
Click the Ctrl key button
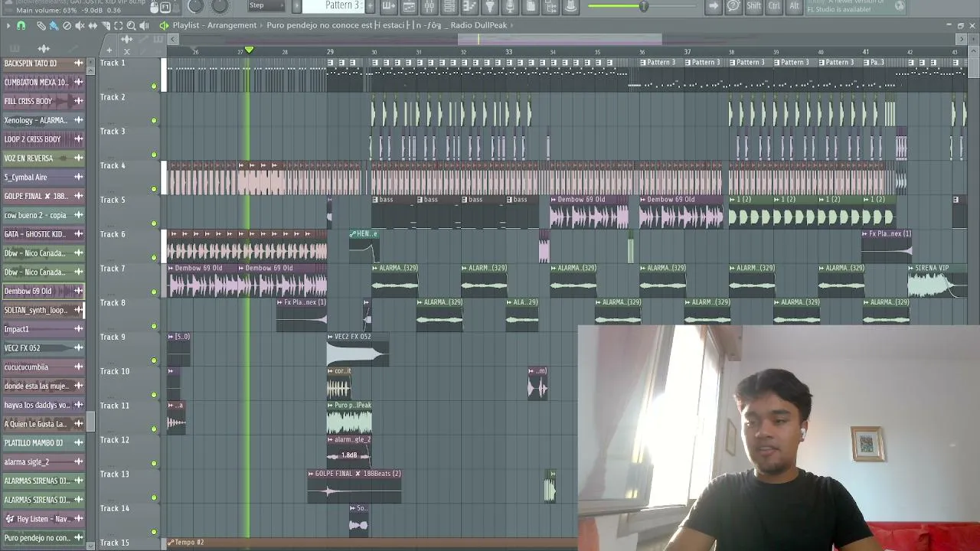coord(774,6)
